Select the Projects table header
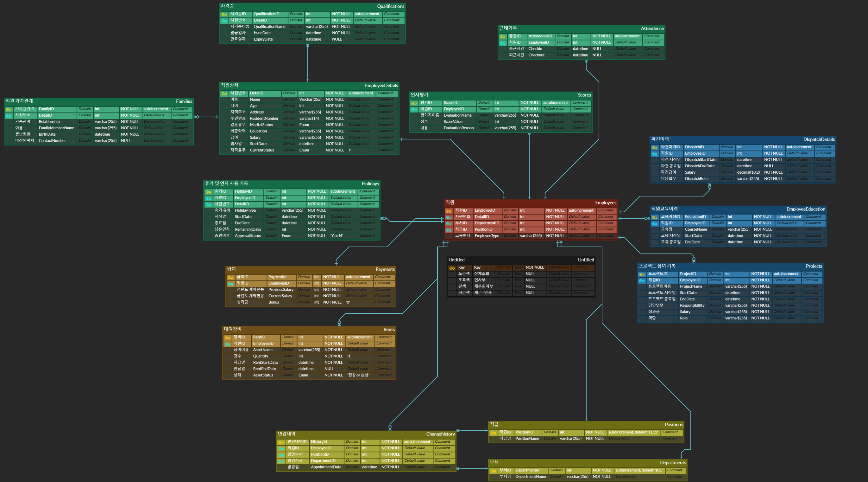Image resolution: width=868 pixels, height=482 pixels. pyautogui.click(x=730, y=266)
